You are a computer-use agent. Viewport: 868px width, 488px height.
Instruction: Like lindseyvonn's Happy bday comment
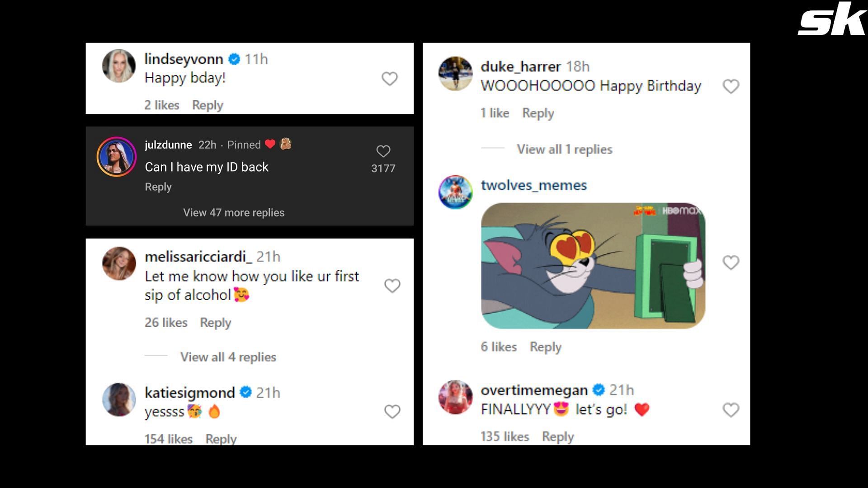[x=389, y=79]
